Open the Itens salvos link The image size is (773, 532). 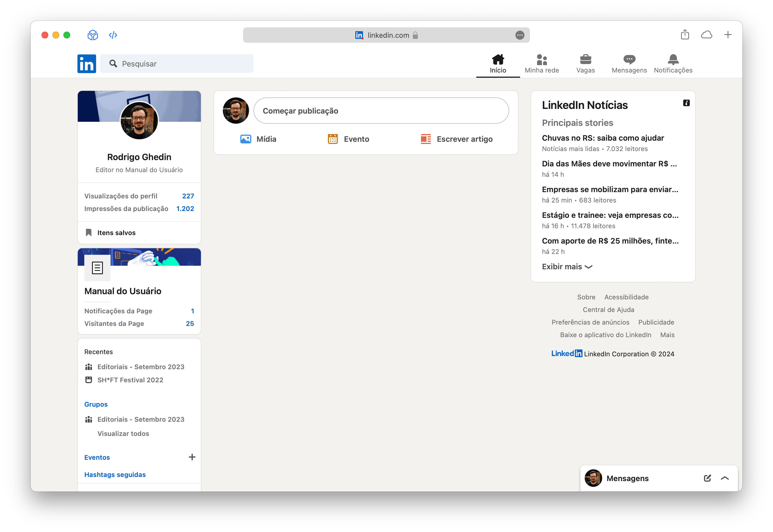(116, 233)
